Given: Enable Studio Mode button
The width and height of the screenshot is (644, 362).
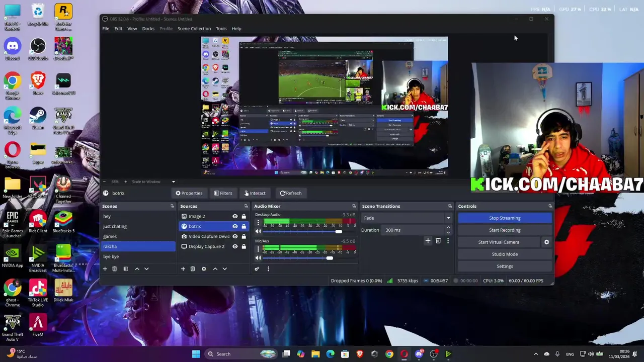Looking at the screenshot, I should click(505, 254).
